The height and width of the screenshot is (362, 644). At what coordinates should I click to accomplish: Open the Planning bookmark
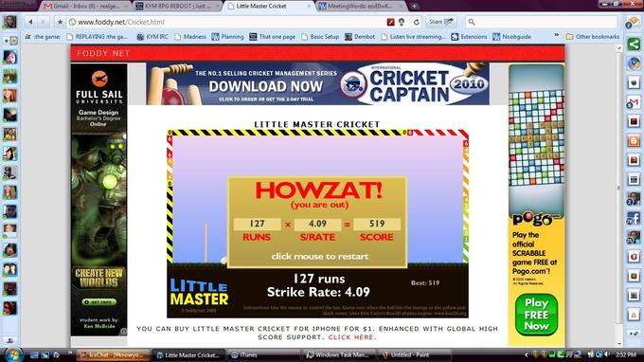[x=228, y=37]
